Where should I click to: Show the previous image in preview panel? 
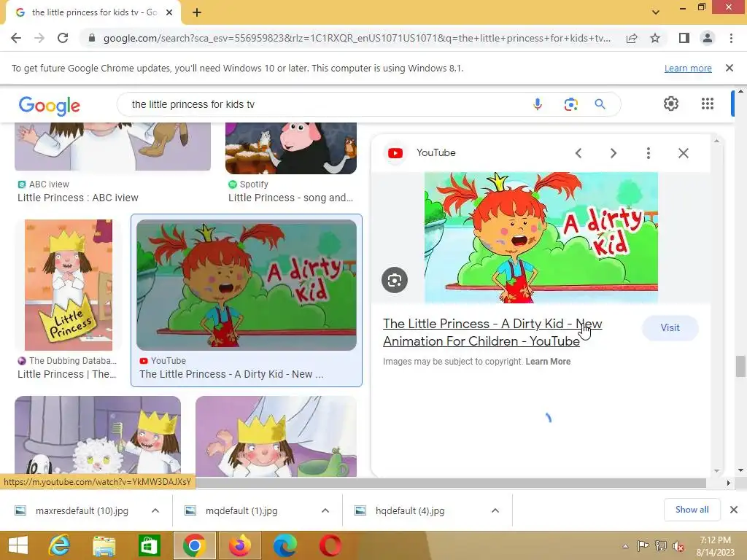point(578,153)
